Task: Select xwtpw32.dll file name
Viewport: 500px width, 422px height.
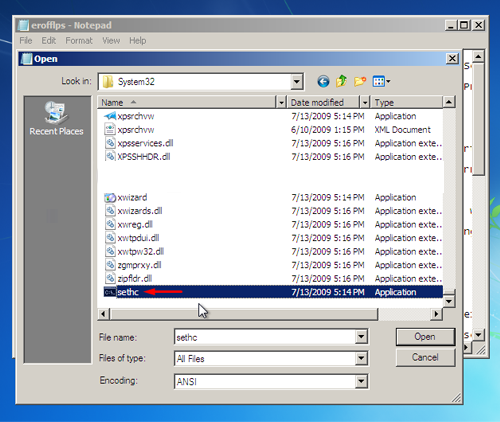Action: click(x=140, y=251)
